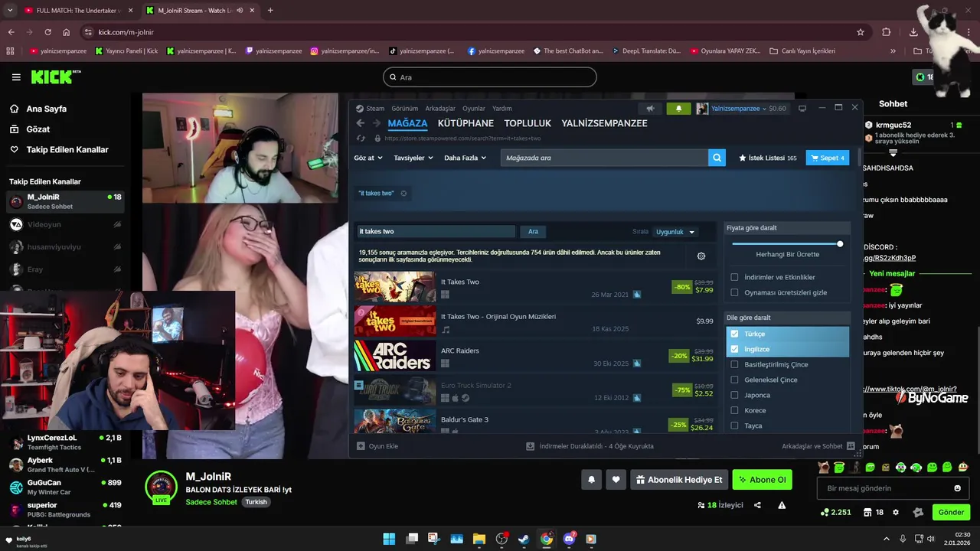This screenshot has width=980, height=551.
Task: Reload the page in Chrome
Action: 47,32
